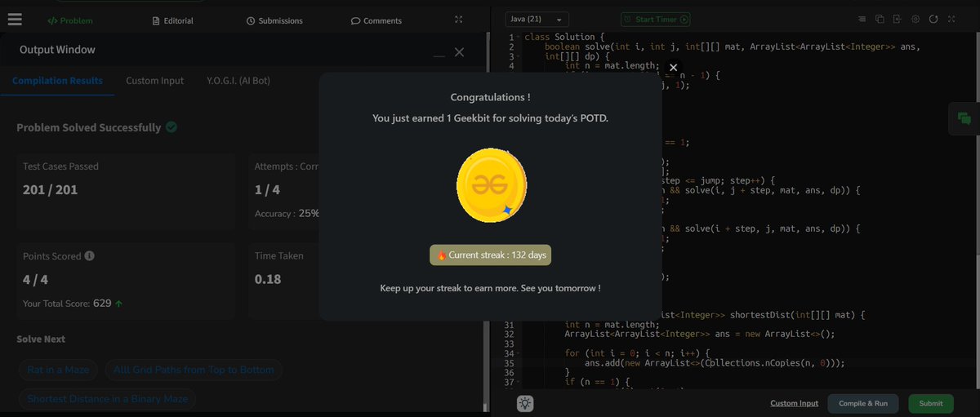Open the hamburger menu icon
The width and height of the screenshot is (980, 417).
coord(15,19)
